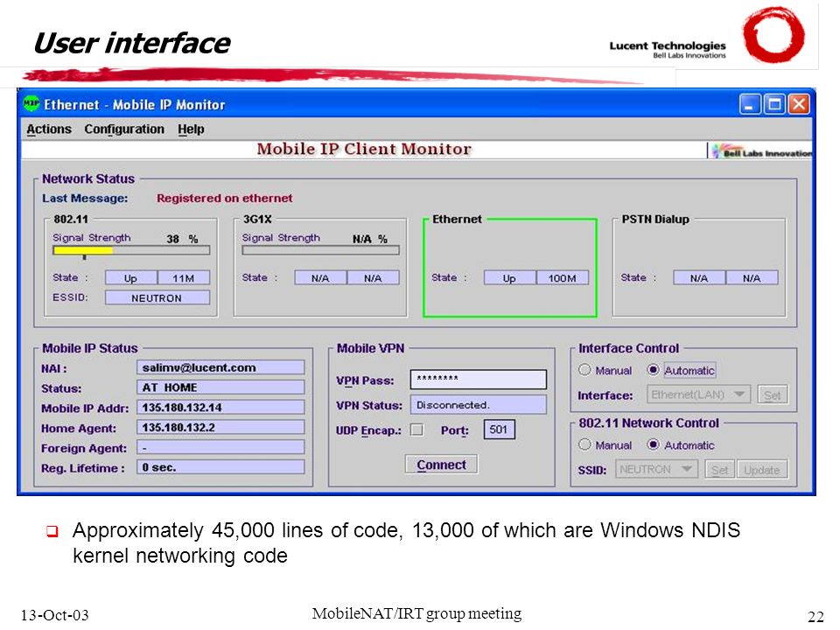Click the ESSID value NEUTRON
The height and width of the screenshot is (630, 840).
[x=157, y=297]
